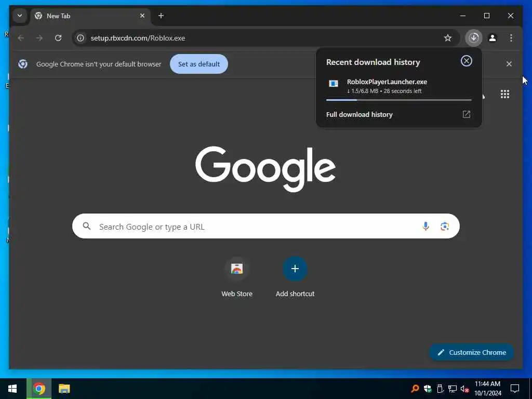Click the download progress bar

[x=398, y=100]
